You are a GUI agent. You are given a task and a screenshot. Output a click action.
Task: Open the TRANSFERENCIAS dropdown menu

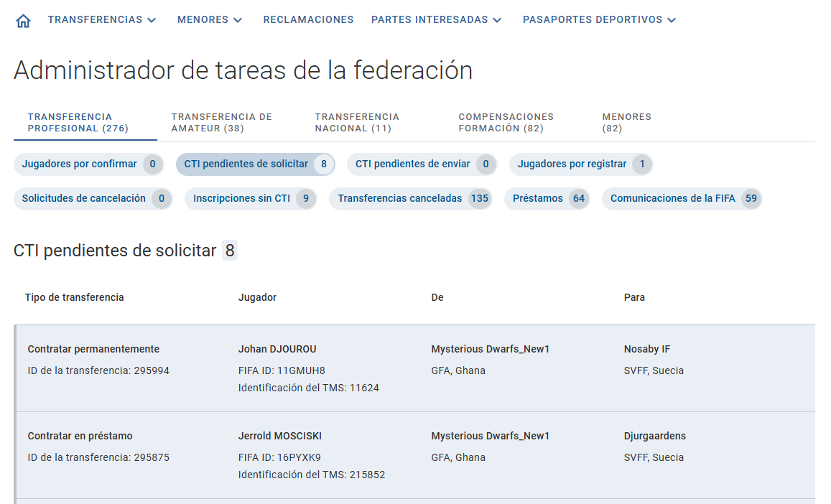pyautogui.click(x=102, y=19)
